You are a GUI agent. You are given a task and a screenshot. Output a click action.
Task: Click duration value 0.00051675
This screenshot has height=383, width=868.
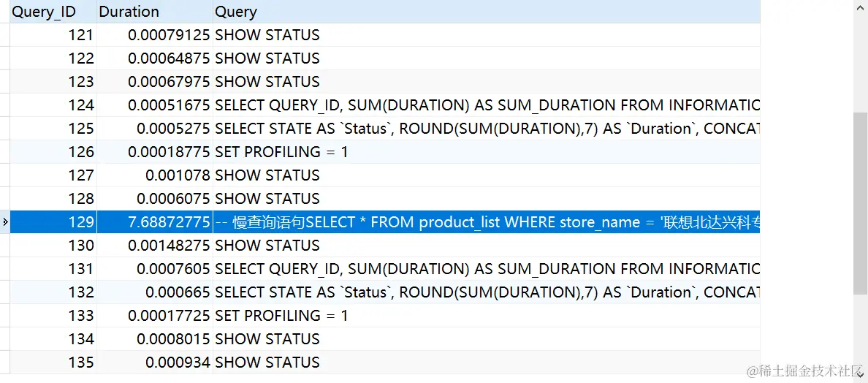click(169, 105)
